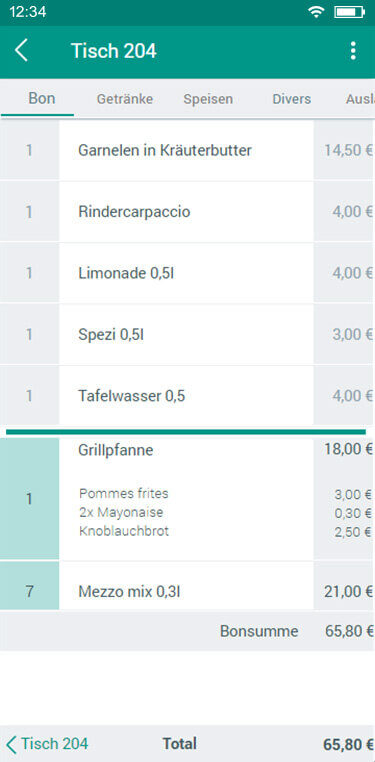375x762 pixels.
Task: Open the three-dot overflow menu
Action: pyautogui.click(x=353, y=51)
